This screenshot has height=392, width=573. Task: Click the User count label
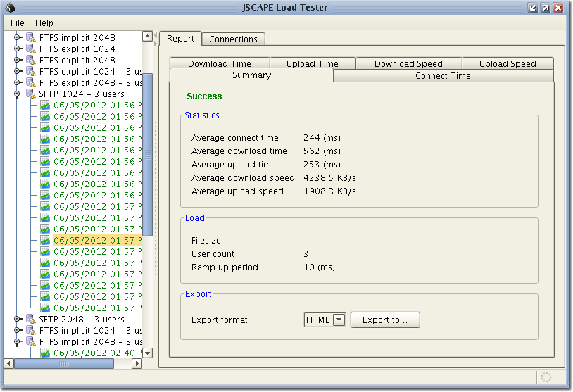pos(213,254)
